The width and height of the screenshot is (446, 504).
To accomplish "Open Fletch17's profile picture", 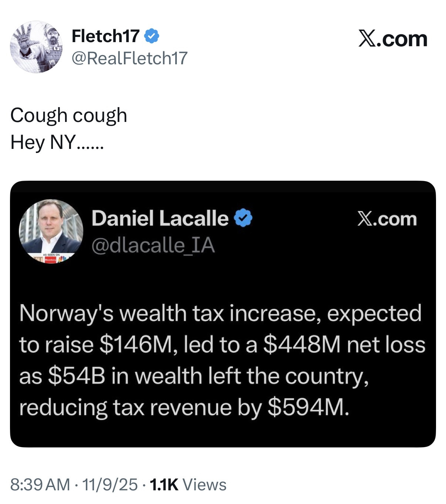I will click(x=36, y=47).
